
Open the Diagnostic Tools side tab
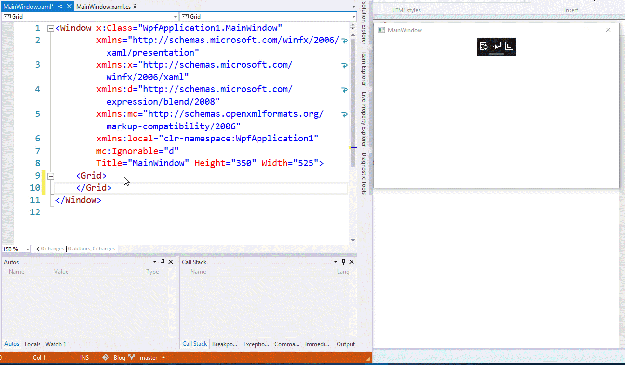pos(364,173)
